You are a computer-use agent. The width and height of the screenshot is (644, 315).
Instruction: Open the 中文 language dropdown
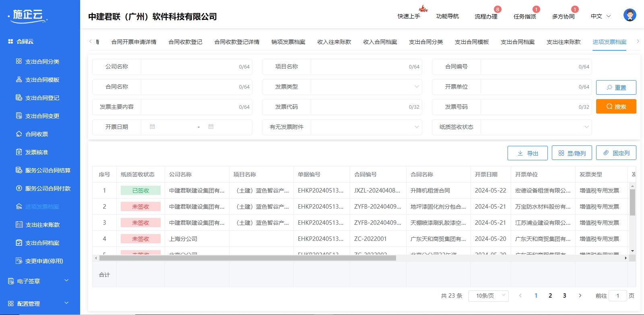click(x=601, y=17)
